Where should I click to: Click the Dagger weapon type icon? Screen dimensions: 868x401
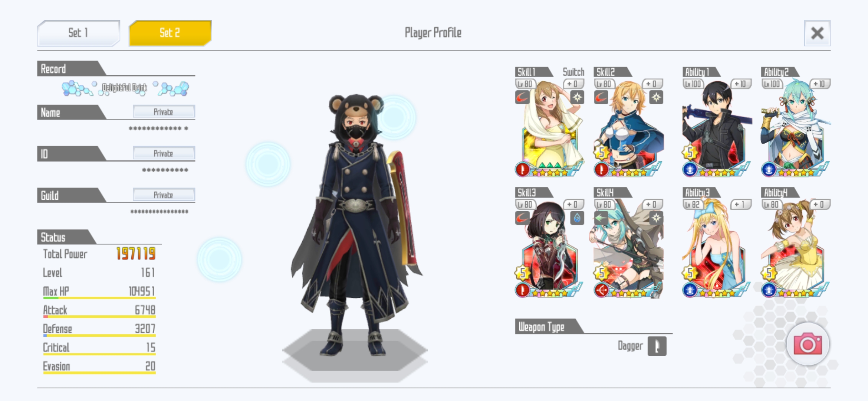click(x=657, y=346)
